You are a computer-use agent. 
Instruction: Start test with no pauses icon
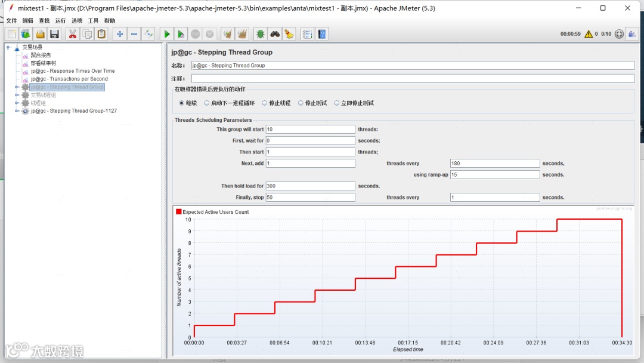click(181, 34)
